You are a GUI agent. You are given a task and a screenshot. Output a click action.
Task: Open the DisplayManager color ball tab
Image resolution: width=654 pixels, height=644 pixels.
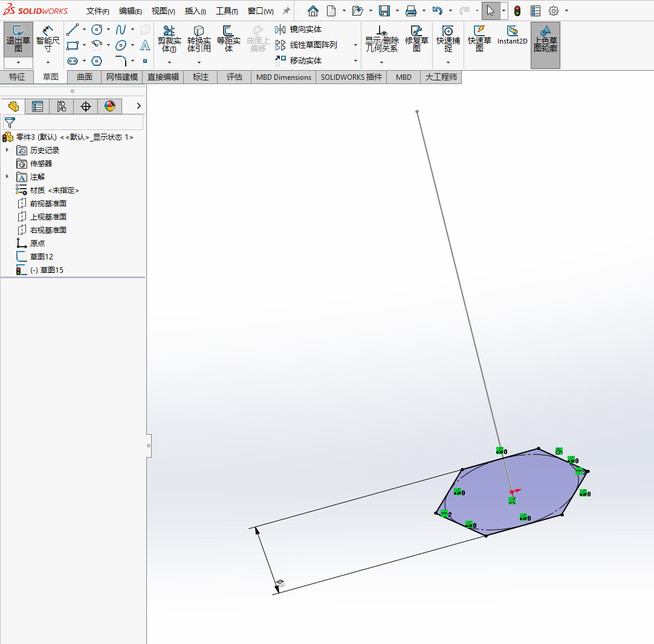[109, 106]
